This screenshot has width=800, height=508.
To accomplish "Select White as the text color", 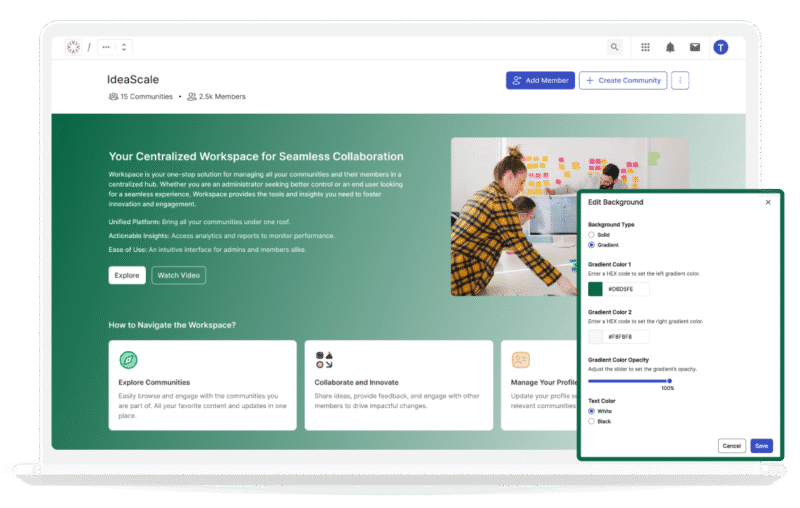I will pos(592,411).
